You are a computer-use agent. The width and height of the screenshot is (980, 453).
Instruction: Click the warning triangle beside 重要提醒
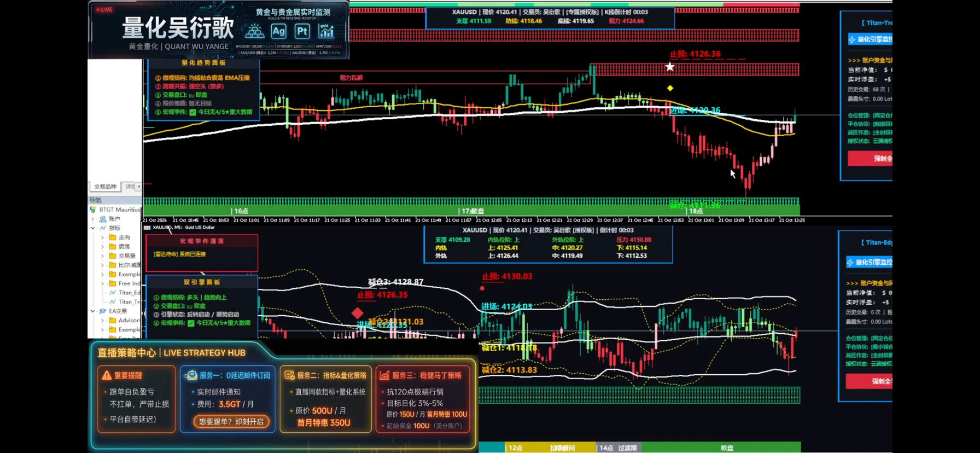click(x=107, y=375)
